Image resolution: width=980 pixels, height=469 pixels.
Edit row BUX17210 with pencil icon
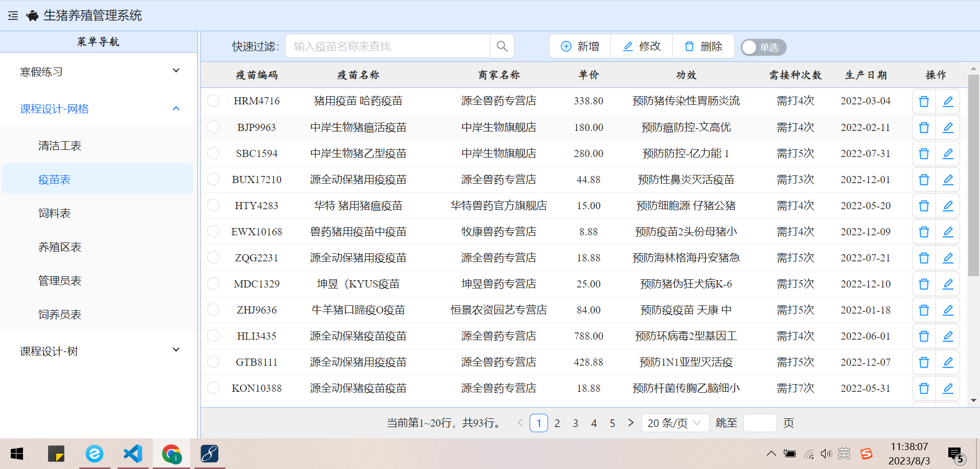(948, 180)
